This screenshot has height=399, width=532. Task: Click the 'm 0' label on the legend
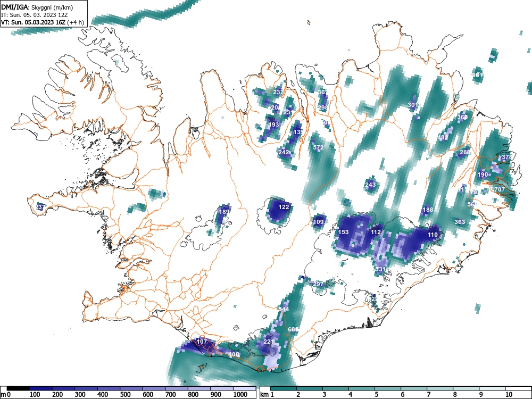tap(6, 395)
